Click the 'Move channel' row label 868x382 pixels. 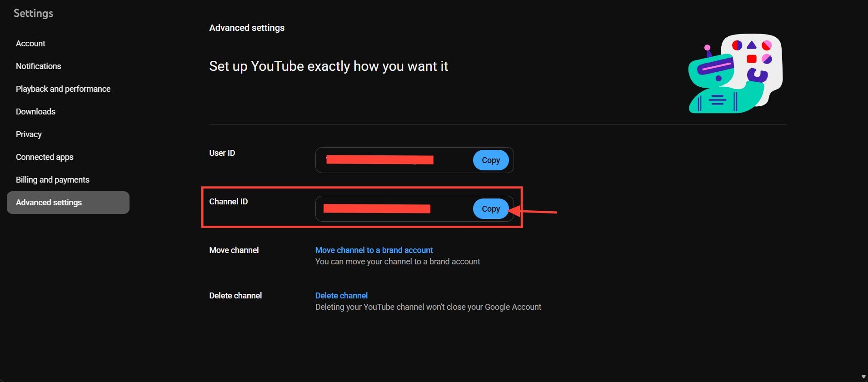coord(234,250)
